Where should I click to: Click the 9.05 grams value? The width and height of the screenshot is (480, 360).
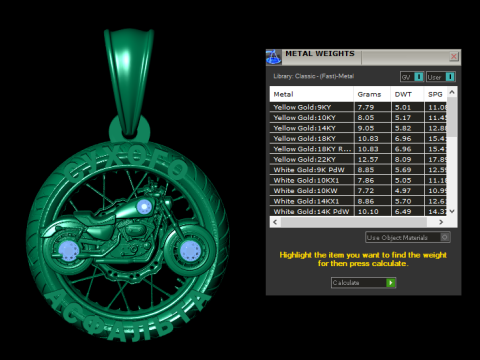point(366,128)
